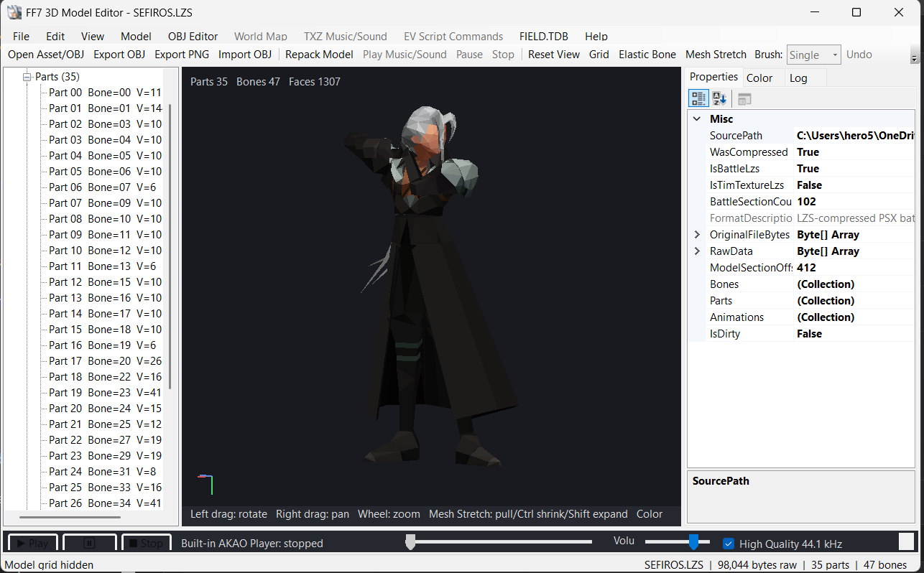
Task: Toggle the High Quality 44.1 kHz checkbox
Action: point(728,544)
